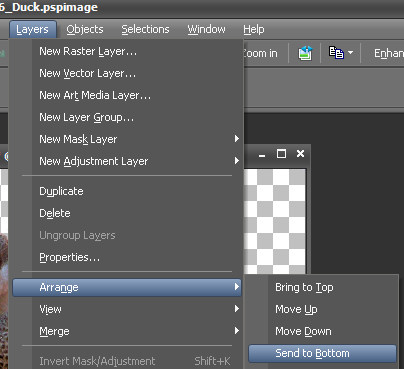Expand the View submenu
Viewport: 404px width, 369px height.
pyautogui.click(x=127, y=309)
